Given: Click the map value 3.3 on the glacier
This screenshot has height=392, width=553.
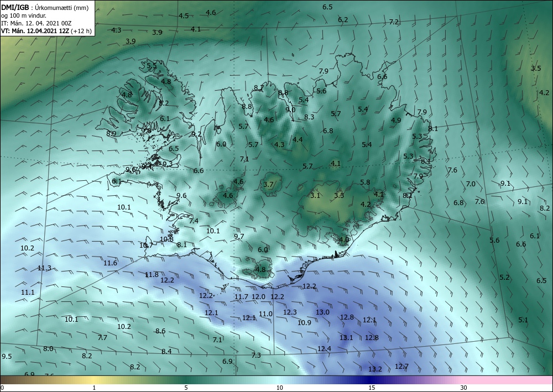Looking at the screenshot, I should pos(339,195).
